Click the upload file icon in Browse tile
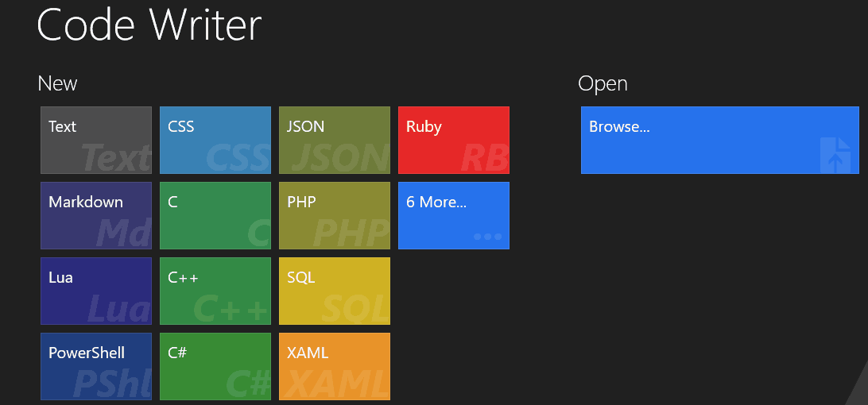This screenshot has height=405, width=868. (x=836, y=156)
